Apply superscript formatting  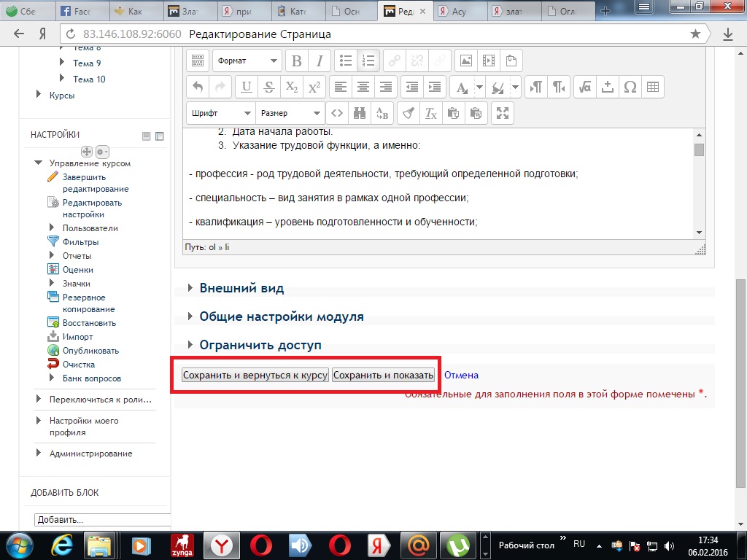314,87
